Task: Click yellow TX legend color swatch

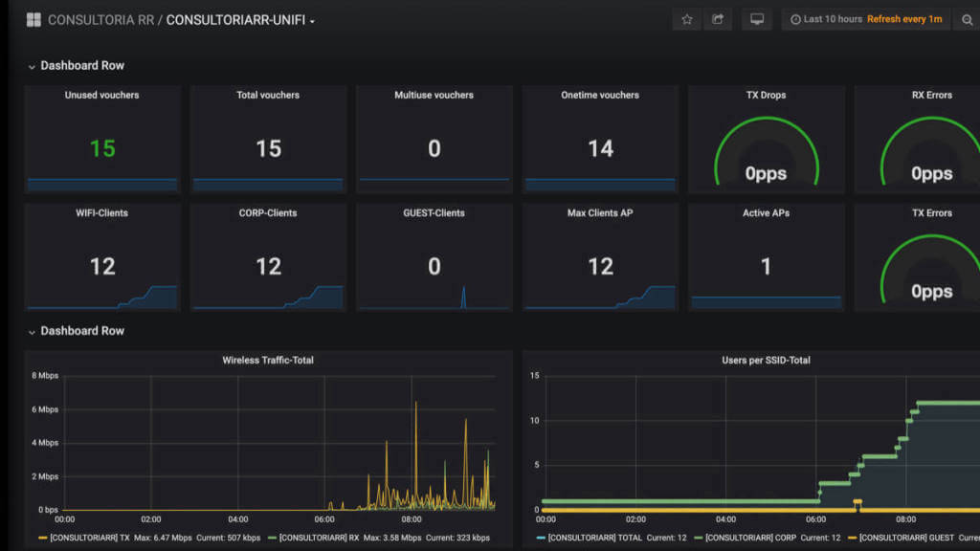Action: tap(42, 538)
